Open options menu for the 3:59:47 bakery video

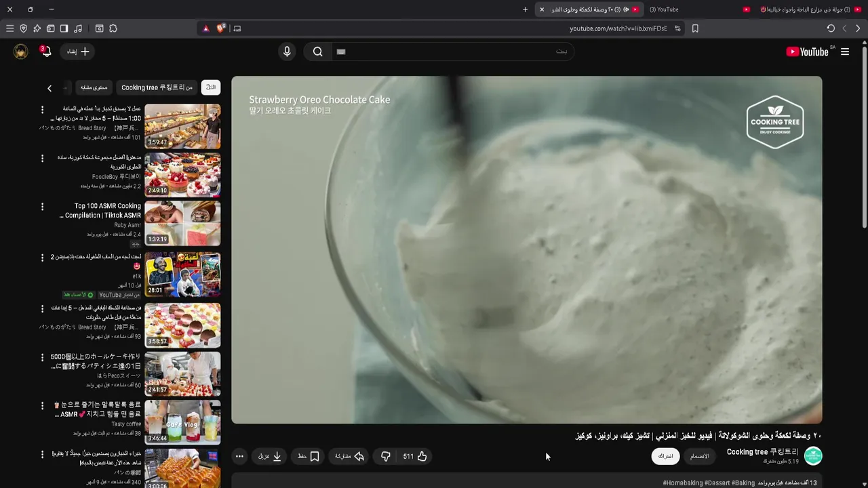click(x=42, y=109)
